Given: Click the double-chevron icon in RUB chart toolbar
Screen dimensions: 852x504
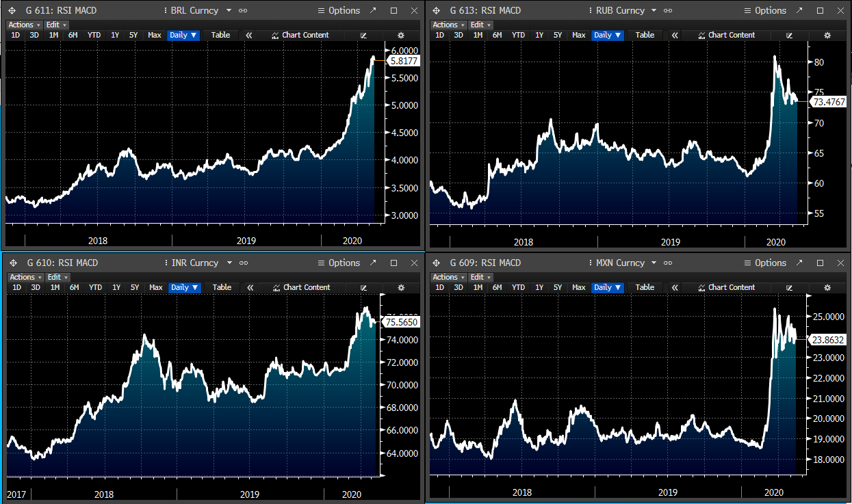Looking at the screenshot, I should (675, 35).
